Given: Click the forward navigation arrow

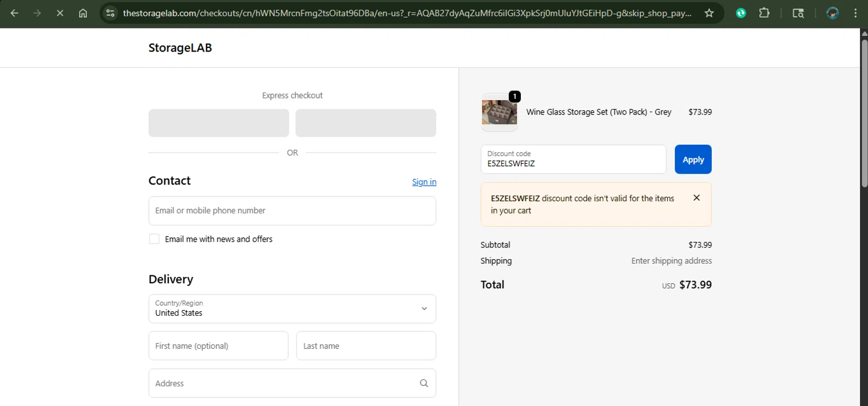Looking at the screenshot, I should pos(37,13).
